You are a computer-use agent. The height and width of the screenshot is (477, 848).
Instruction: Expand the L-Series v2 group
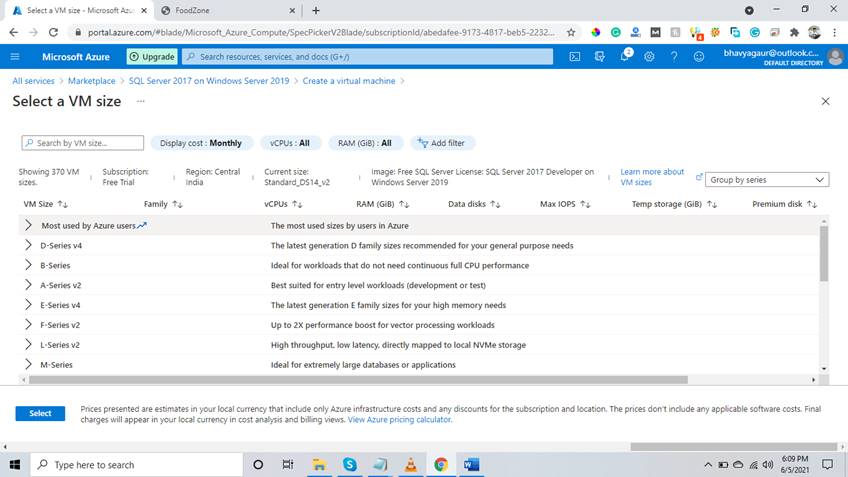(28, 344)
